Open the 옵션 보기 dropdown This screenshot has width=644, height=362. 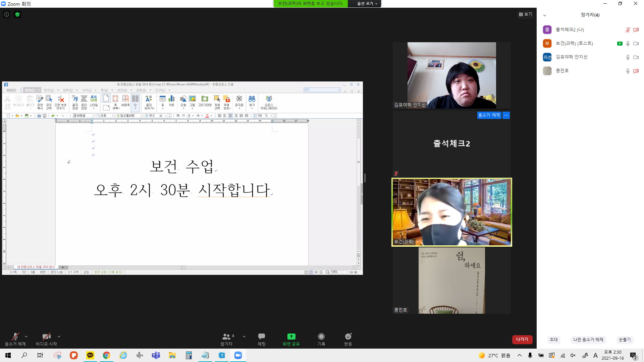(x=367, y=4)
